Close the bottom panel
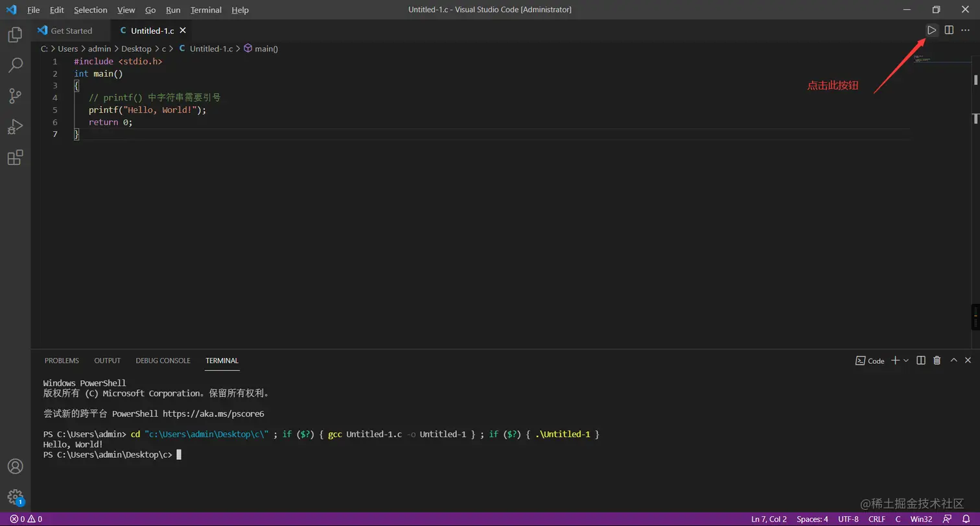The width and height of the screenshot is (980, 526). click(x=968, y=360)
